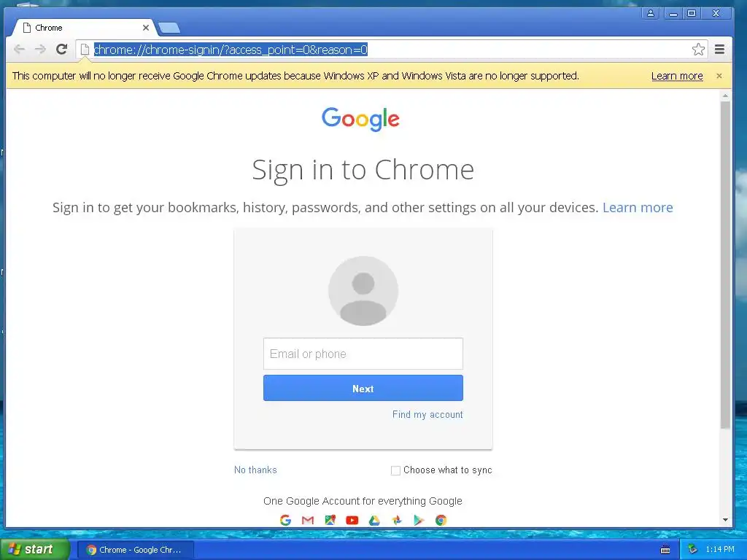Click the Google Photos icon
Image resolution: width=747 pixels, height=560 pixels.
point(397,520)
